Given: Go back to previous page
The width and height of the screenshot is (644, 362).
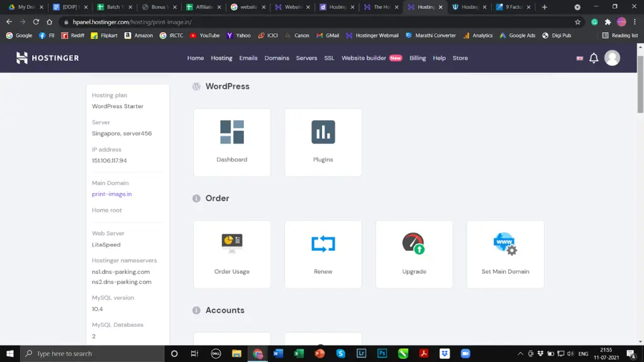Looking at the screenshot, I should point(9,22).
